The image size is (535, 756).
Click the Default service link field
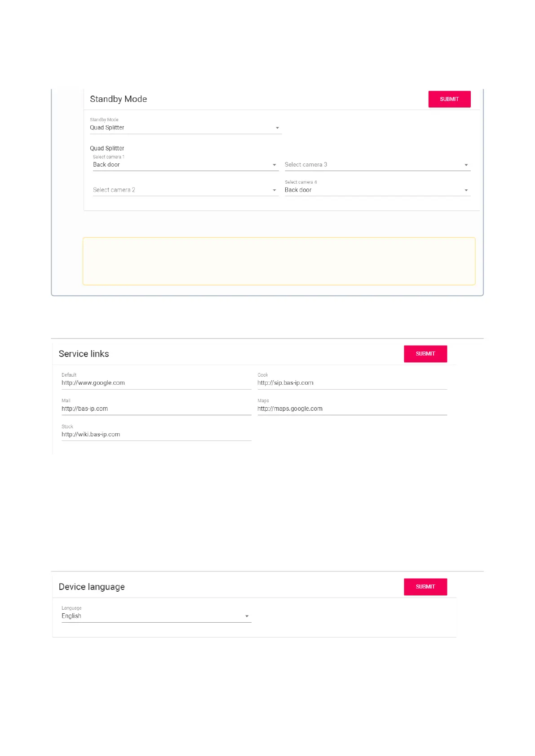tap(155, 383)
